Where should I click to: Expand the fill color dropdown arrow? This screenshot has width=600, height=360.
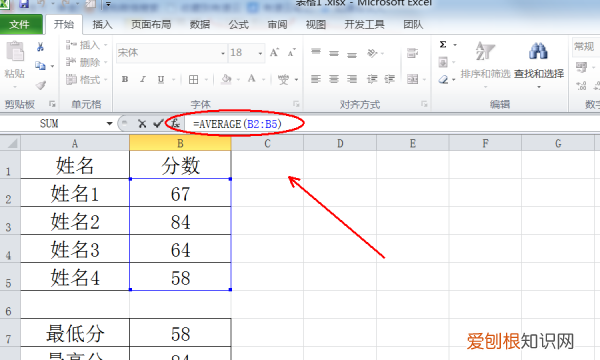(x=238, y=80)
